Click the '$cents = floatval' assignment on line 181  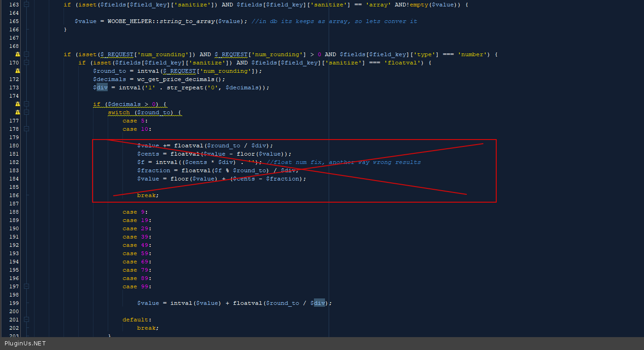pos(215,154)
